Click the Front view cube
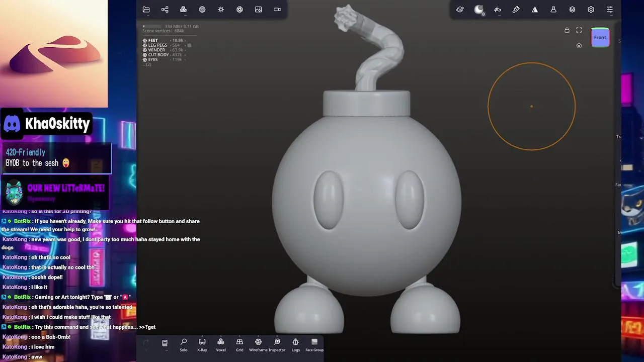The height and width of the screenshot is (362, 644). click(600, 38)
